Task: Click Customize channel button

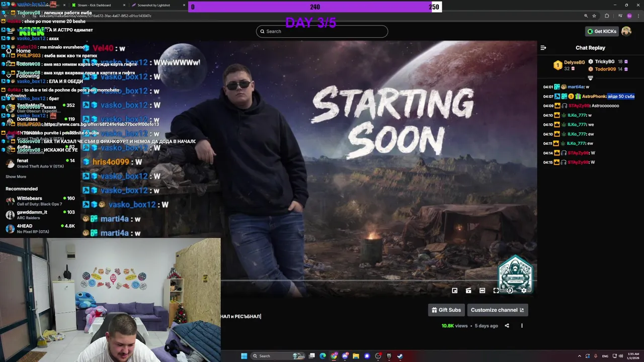Action: (x=498, y=310)
